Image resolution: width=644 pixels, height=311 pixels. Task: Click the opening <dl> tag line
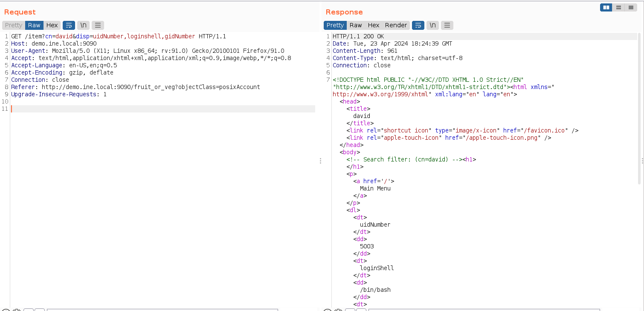[x=353, y=210]
